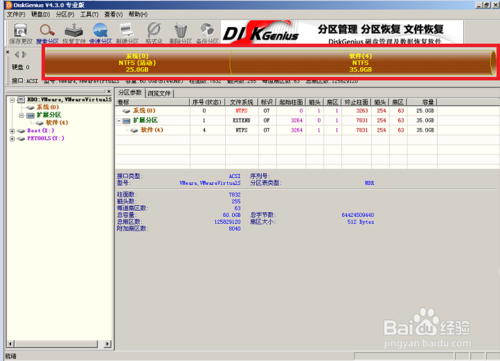Screen dimensions: 500x361
Task: Select 软件(4) 35.0GB segment in disk bar
Action: pyautogui.click(x=361, y=63)
